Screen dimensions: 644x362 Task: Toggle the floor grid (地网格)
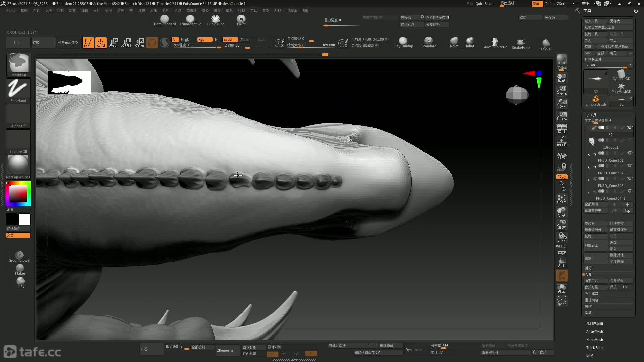pos(561,141)
